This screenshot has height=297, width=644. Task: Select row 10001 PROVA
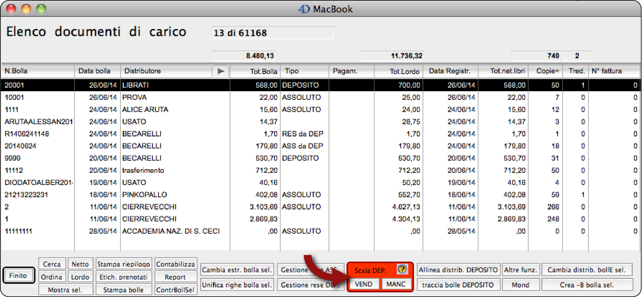(x=321, y=97)
